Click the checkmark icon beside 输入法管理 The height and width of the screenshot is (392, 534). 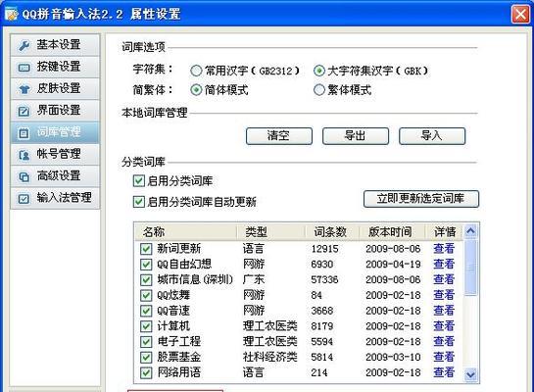click(24, 198)
